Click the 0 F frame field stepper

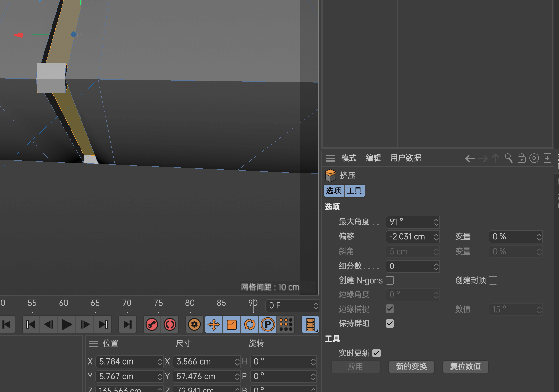[316, 305]
